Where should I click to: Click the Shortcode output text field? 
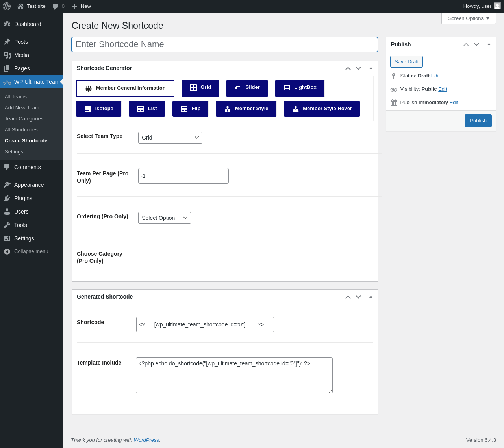205,324
